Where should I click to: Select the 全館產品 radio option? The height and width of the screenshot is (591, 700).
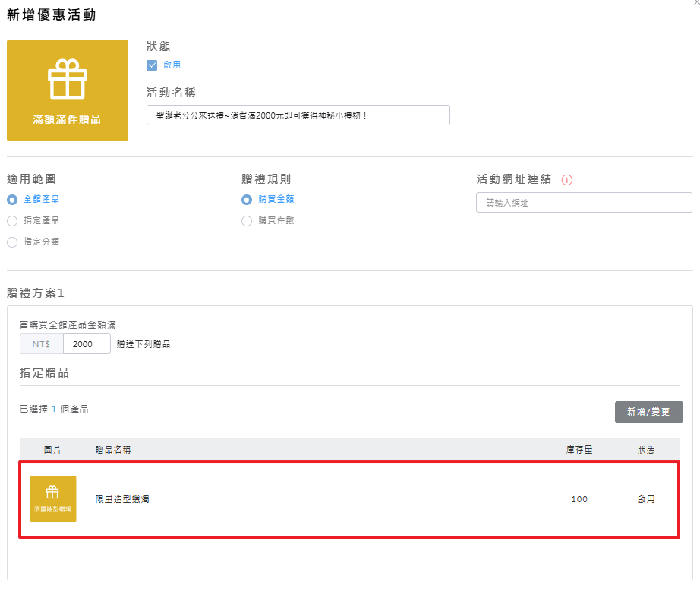12,200
